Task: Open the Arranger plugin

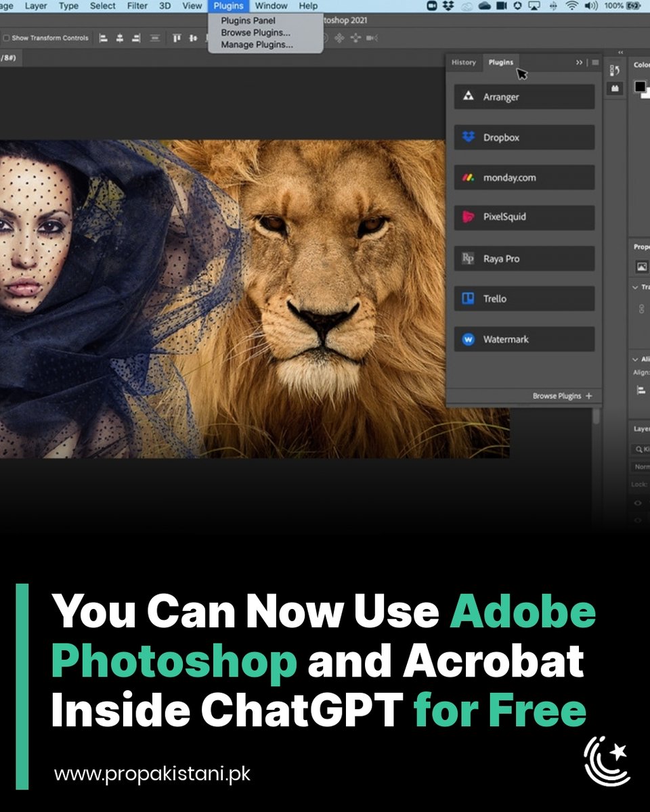Action: [x=524, y=97]
